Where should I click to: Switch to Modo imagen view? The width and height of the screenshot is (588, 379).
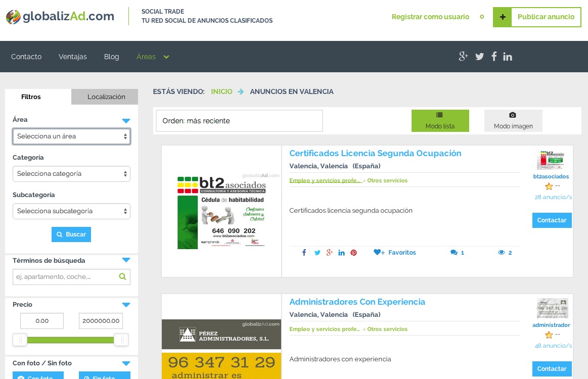(x=513, y=121)
